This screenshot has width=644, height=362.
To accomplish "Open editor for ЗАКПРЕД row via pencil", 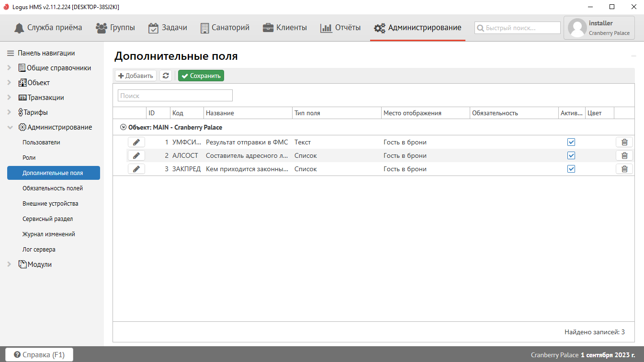I will point(136,169).
